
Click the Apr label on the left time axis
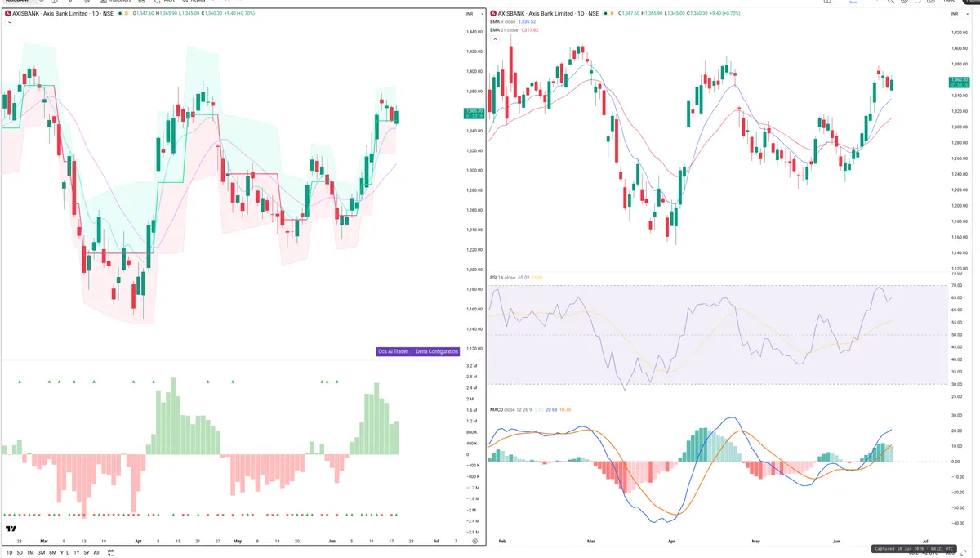139,541
